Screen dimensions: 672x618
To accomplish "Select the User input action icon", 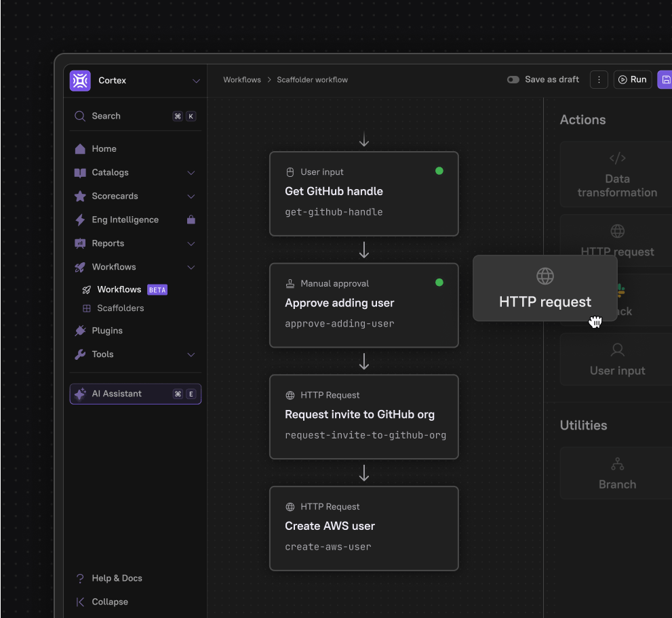I will (x=617, y=349).
